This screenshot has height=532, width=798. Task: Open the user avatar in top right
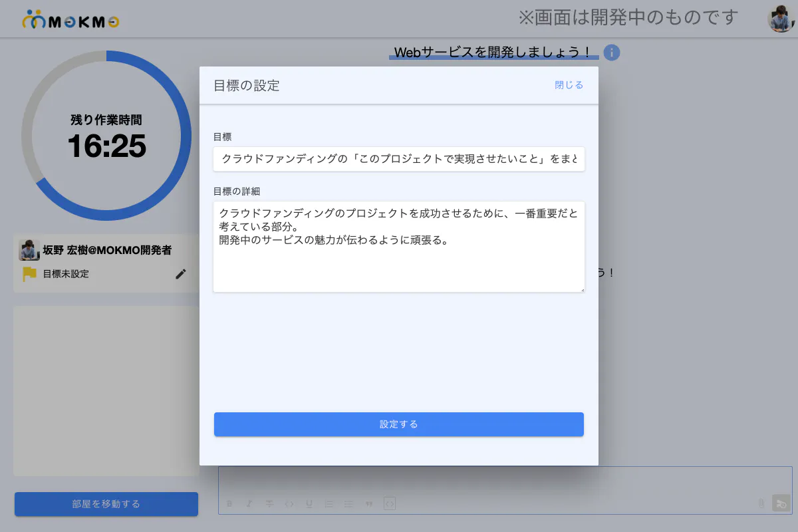click(781, 19)
